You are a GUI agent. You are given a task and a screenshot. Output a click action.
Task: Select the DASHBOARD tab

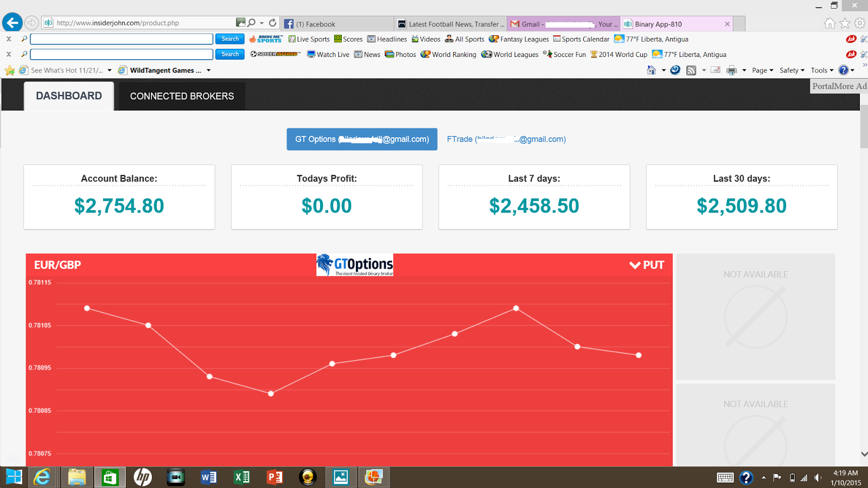(x=69, y=96)
